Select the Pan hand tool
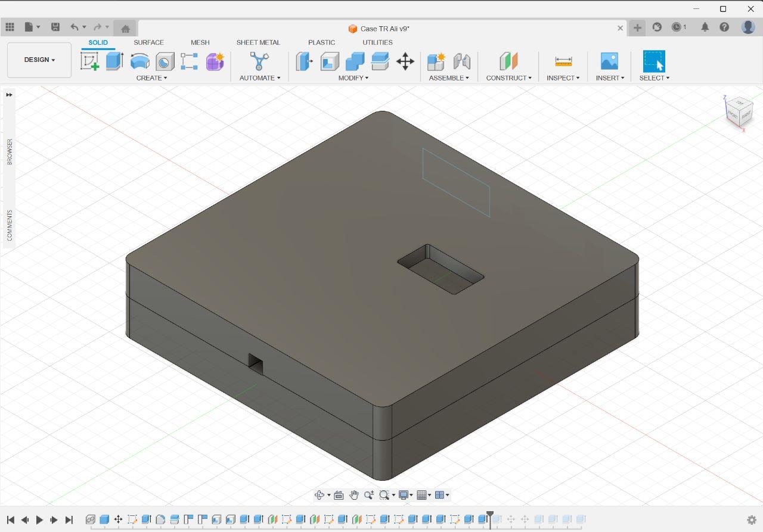 354,495
